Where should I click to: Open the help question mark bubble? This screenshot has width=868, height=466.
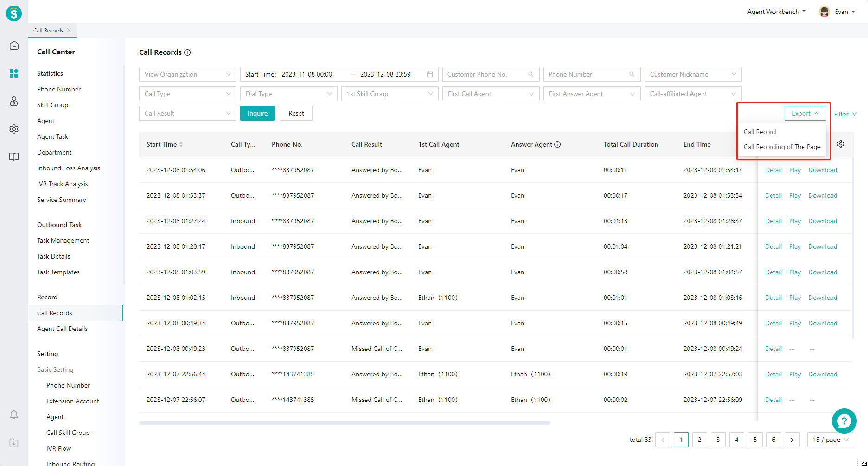coord(844,421)
